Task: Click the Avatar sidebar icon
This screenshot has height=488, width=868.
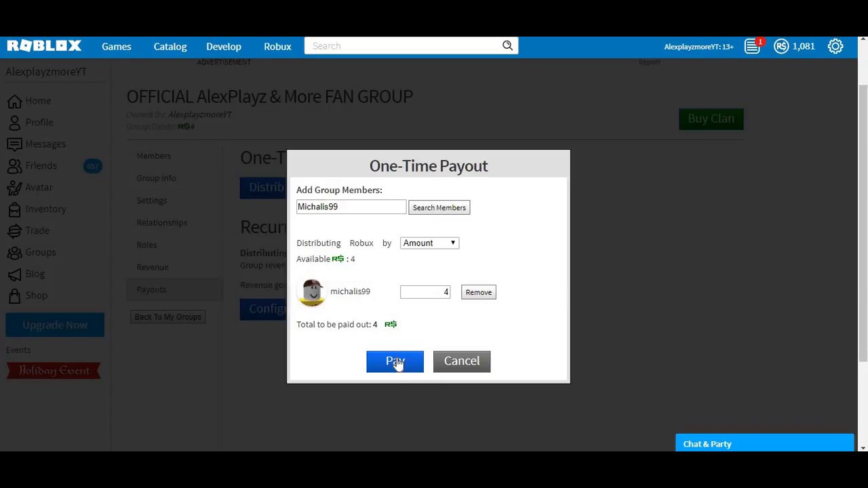Action: pos(14,188)
